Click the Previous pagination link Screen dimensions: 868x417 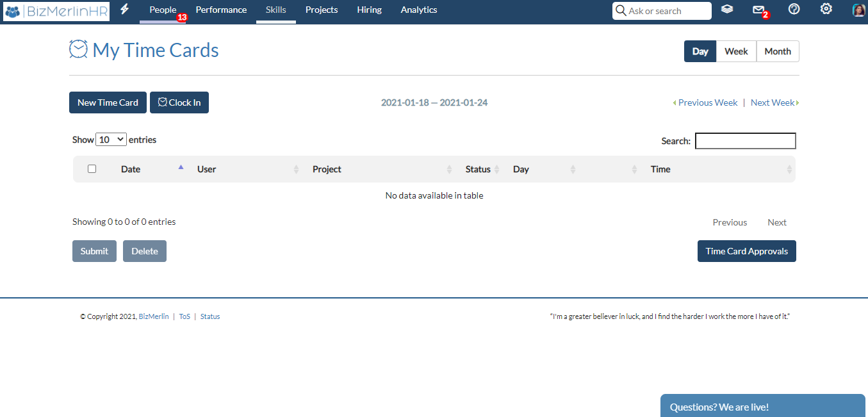pos(730,222)
